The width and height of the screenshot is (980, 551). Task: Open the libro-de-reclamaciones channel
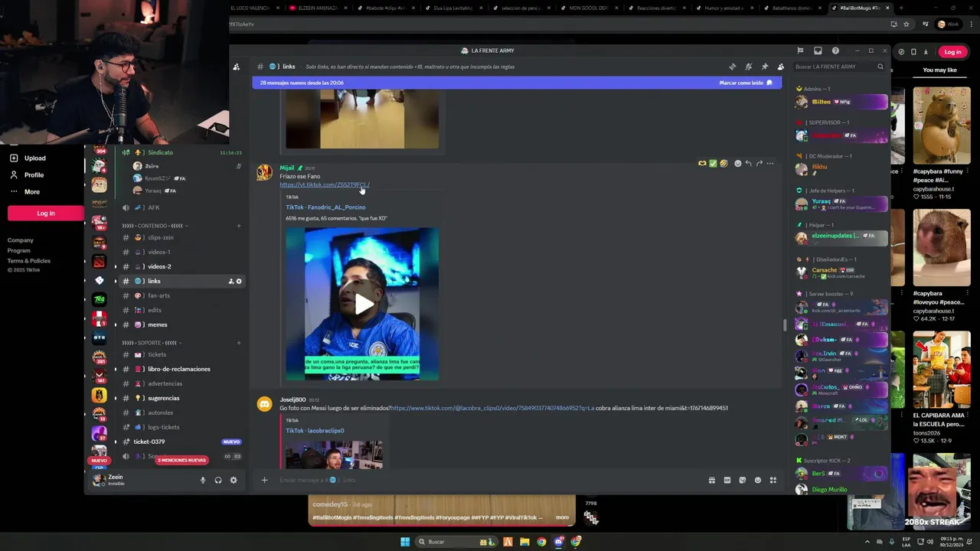click(181, 369)
